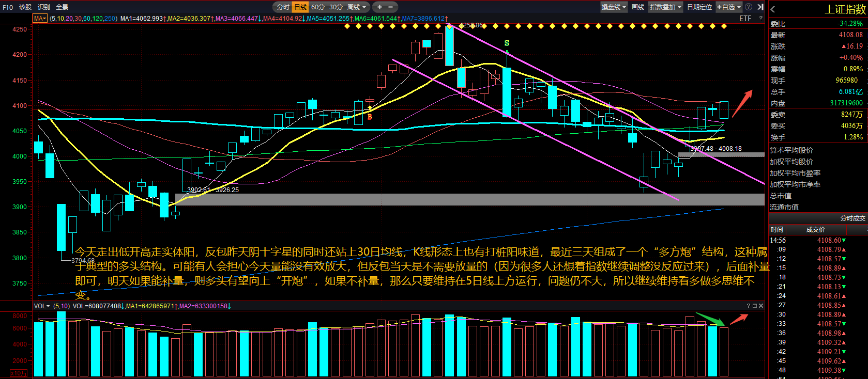Viewport: 868px width, 379px height.
Task: Click the 换手 value 1.28%
Action: pyautogui.click(x=853, y=137)
